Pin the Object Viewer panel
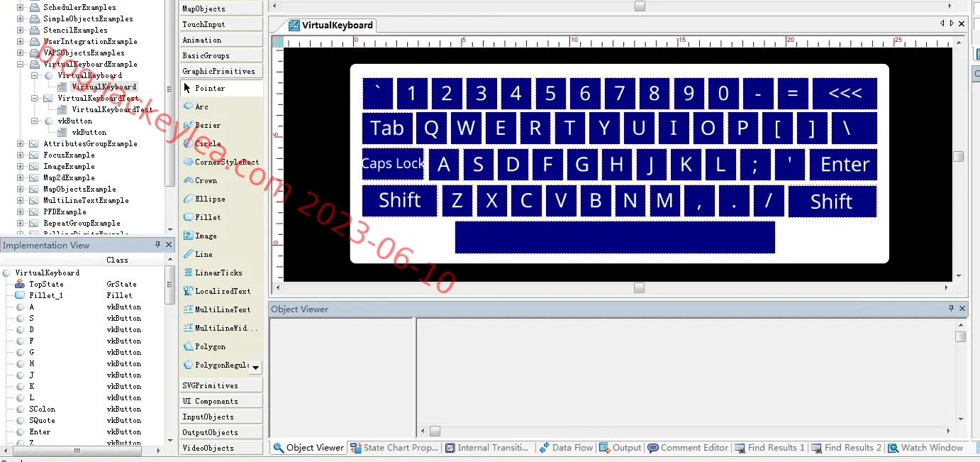Viewport: 980px width, 462px height. (952, 308)
